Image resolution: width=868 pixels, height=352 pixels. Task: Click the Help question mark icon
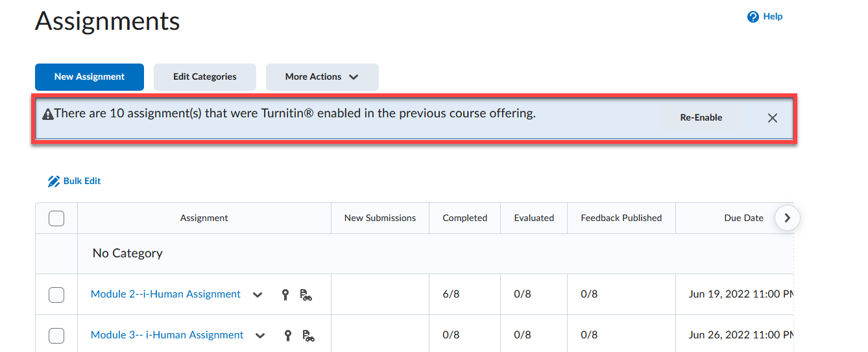pyautogui.click(x=753, y=17)
